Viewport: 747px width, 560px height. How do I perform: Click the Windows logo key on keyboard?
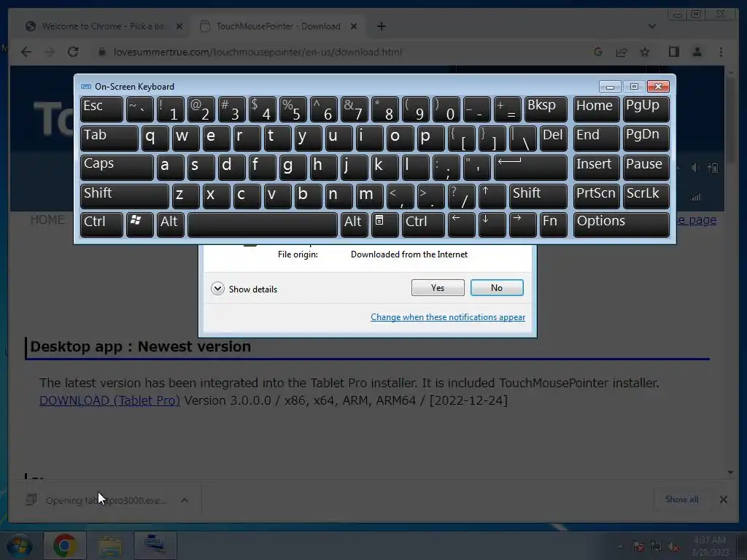click(x=139, y=225)
